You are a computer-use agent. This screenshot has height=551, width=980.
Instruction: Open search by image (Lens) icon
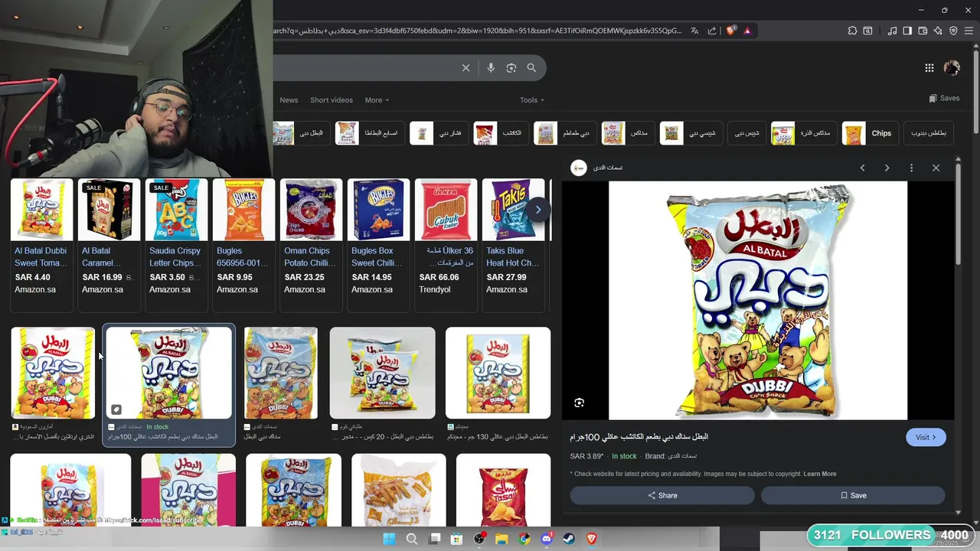pyautogui.click(x=511, y=67)
